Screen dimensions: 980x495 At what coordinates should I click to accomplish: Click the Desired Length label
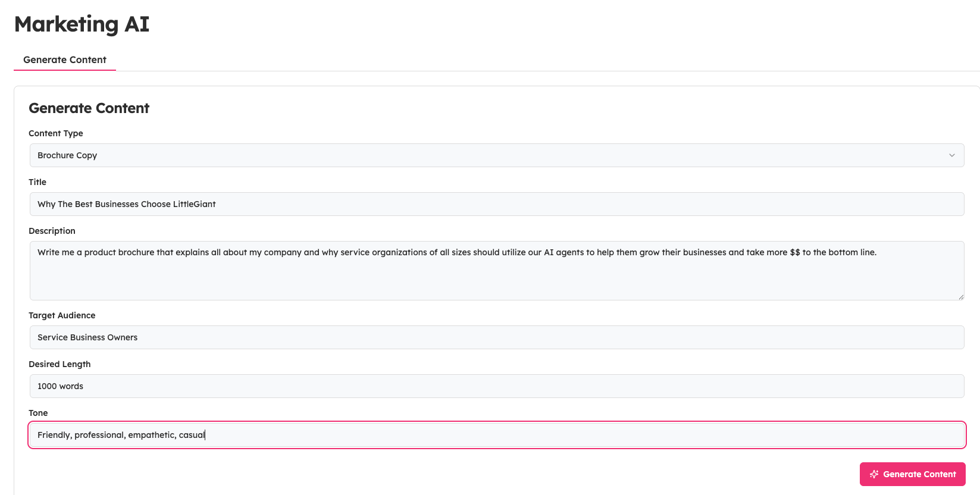click(60, 364)
